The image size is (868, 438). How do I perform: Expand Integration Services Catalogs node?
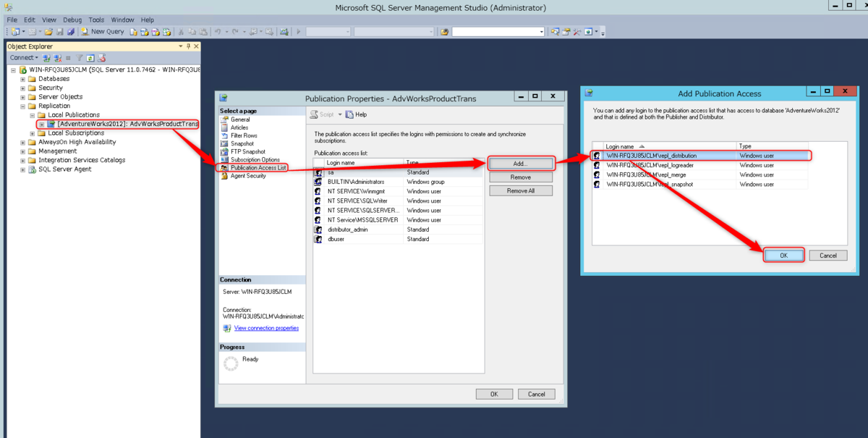(x=22, y=161)
